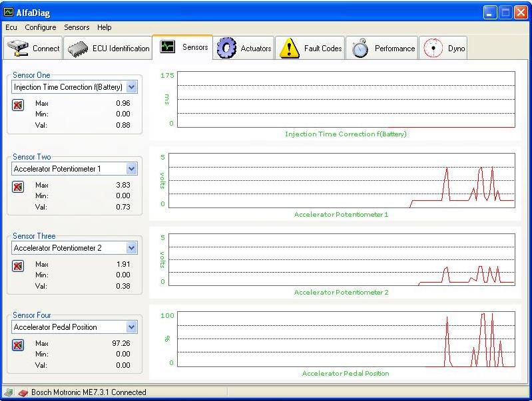532x401 pixels.
Task: Click the Dyno gauge icon
Action: pyautogui.click(x=433, y=48)
